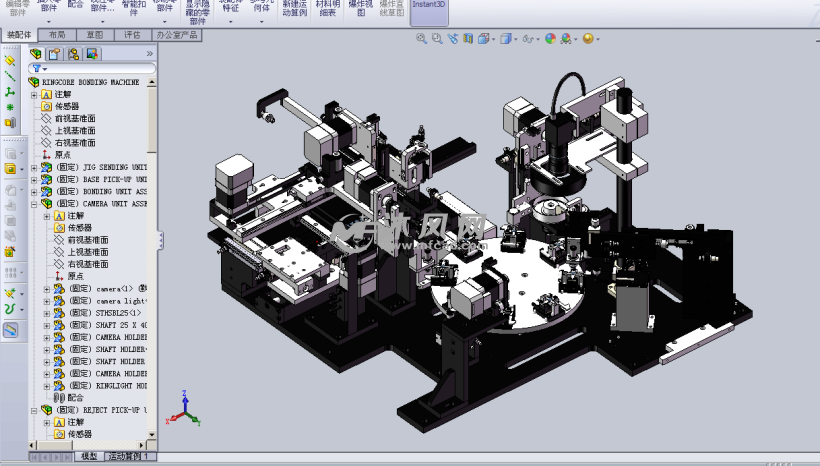Expand the JIG SENDING UNIT tree node
The height and width of the screenshot is (466, 820).
click(x=34, y=167)
